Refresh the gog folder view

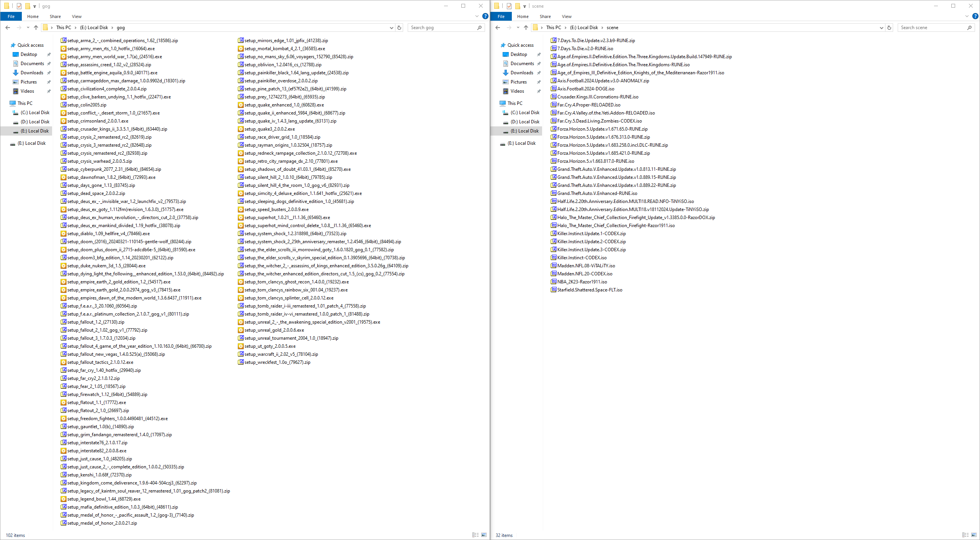pos(399,28)
